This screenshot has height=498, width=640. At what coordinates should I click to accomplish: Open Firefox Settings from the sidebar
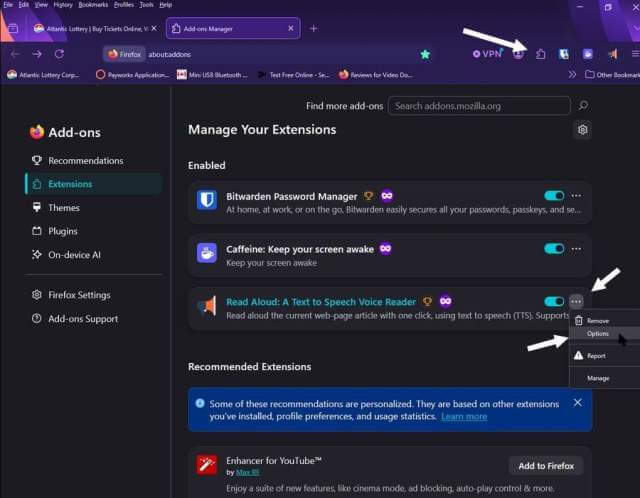(x=79, y=295)
